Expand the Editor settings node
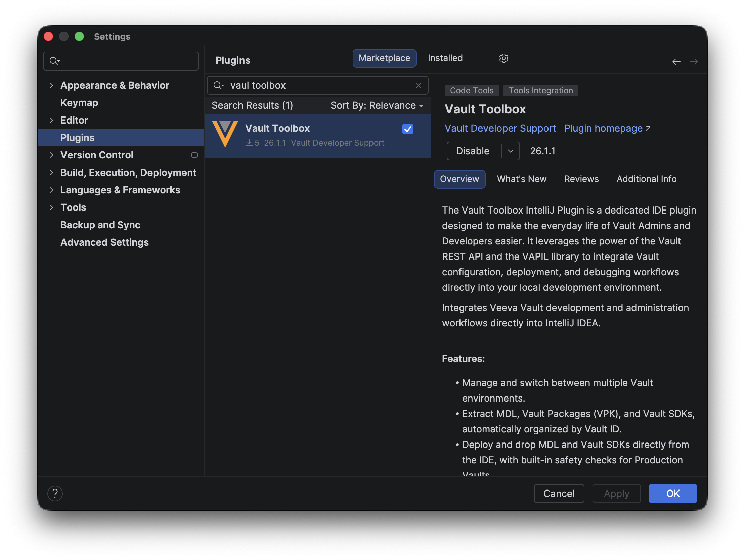Image resolution: width=745 pixels, height=560 pixels. tap(51, 120)
